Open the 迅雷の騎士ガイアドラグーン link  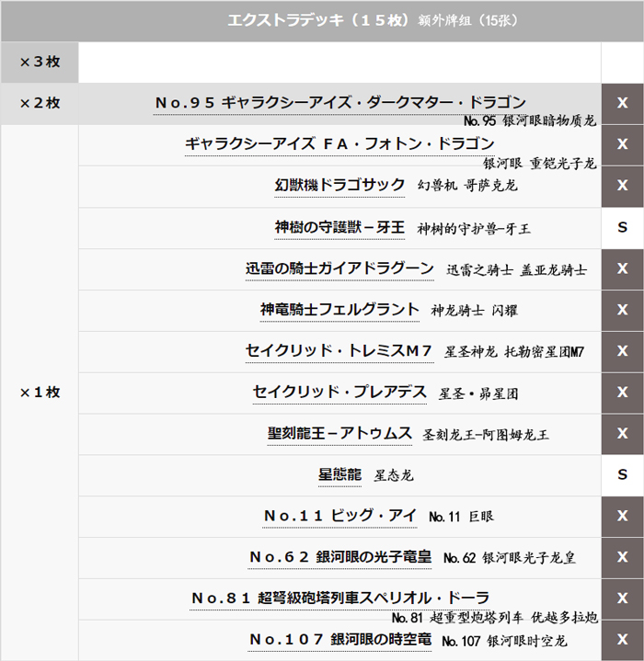point(339,268)
